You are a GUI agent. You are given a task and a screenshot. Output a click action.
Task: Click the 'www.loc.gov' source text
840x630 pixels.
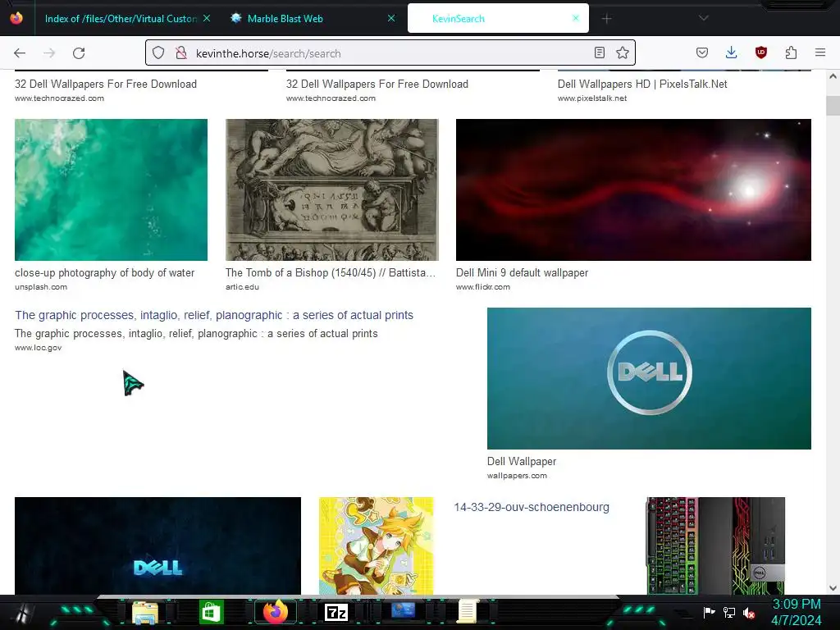coord(38,348)
